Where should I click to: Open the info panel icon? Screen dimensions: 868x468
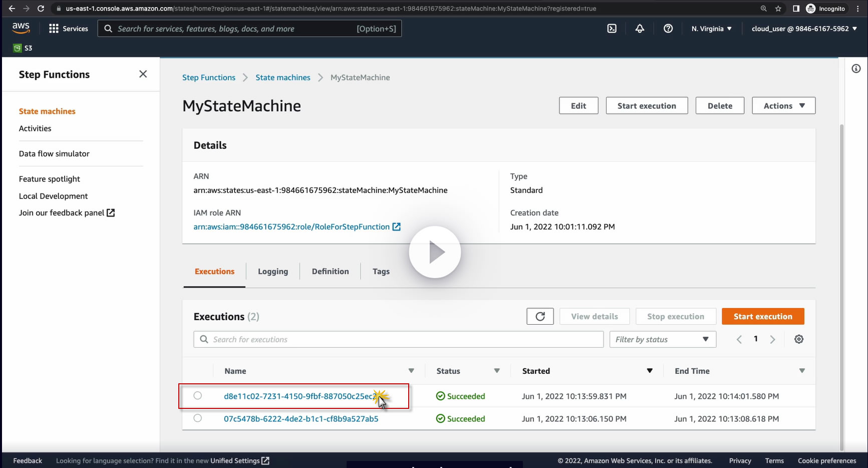[856, 69]
